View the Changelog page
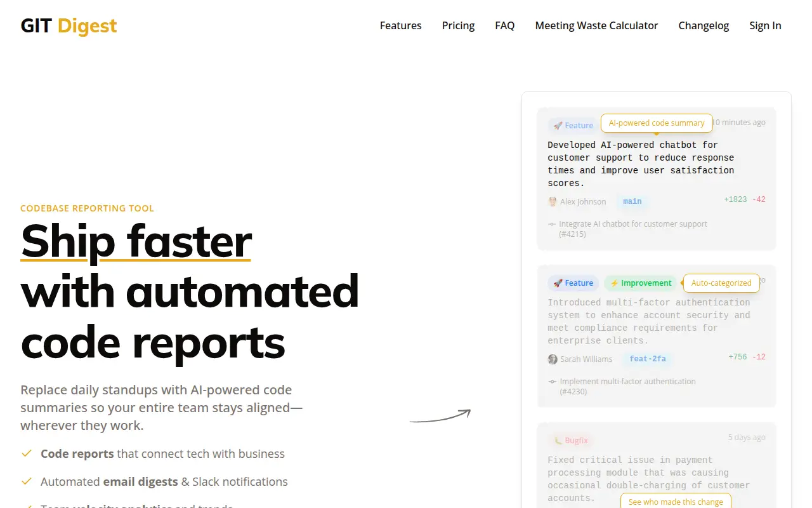Viewport: 812px width, 508px height. pyautogui.click(x=704, y=25)
